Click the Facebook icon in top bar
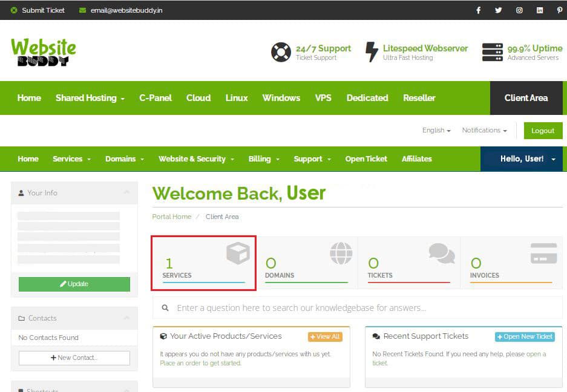 478,10
